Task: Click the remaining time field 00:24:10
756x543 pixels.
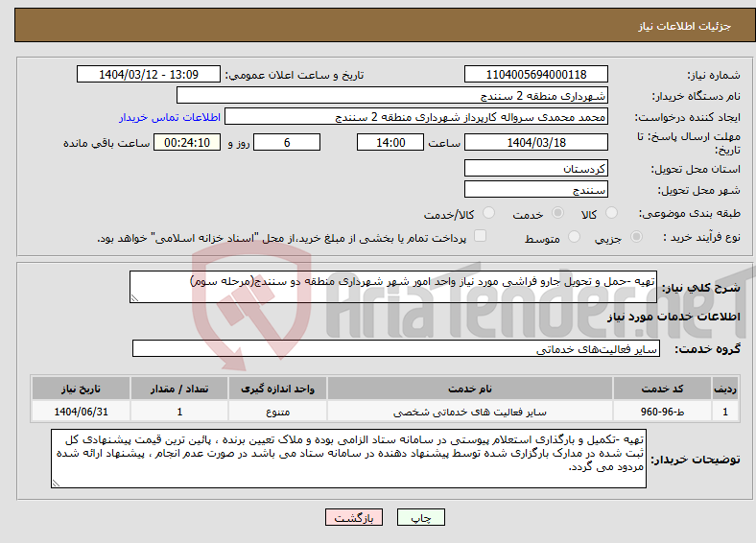Action: click(x=187, y=142)
